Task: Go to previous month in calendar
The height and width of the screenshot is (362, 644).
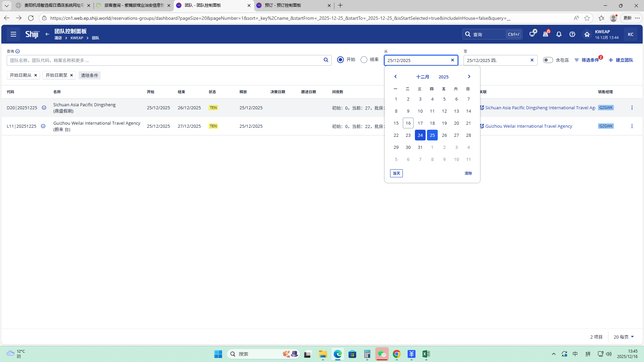Action: [395, 77]
